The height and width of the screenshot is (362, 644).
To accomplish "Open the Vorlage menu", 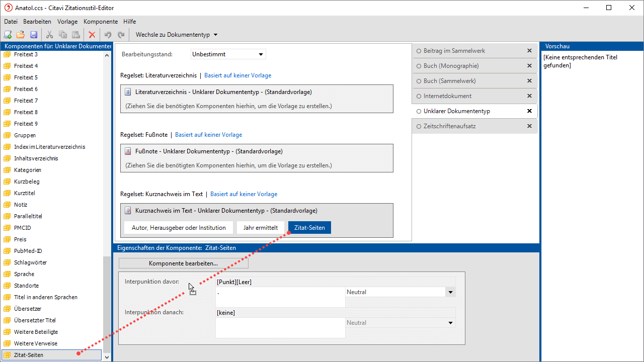I will tap(67, 22).
